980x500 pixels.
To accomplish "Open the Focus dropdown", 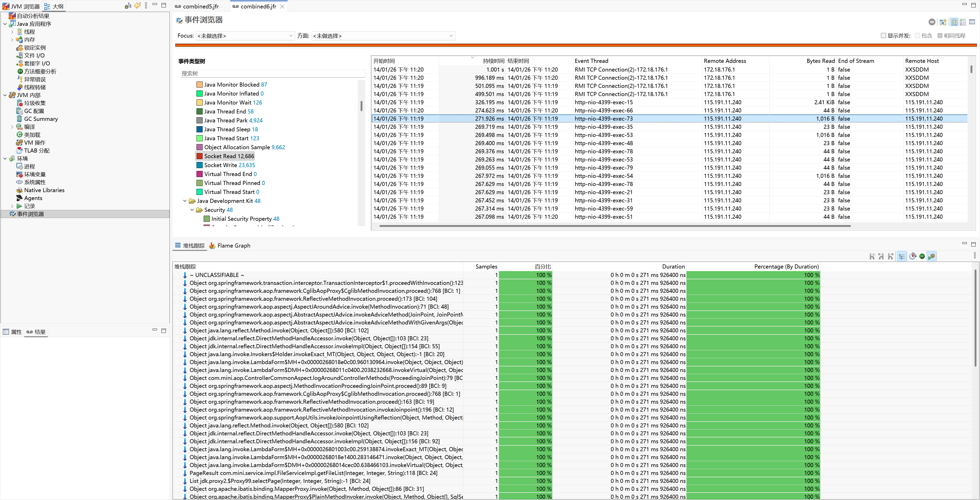I will [245, 36].
